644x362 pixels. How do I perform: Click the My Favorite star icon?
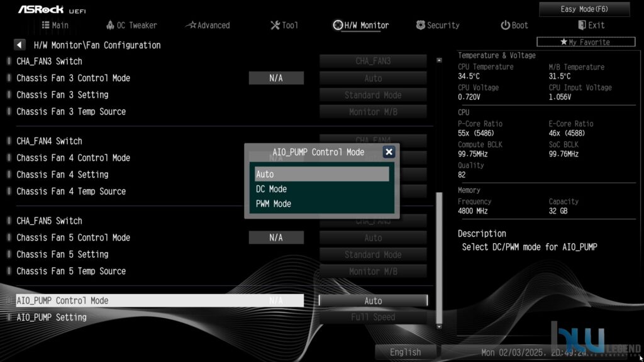[x=563, y=42]
